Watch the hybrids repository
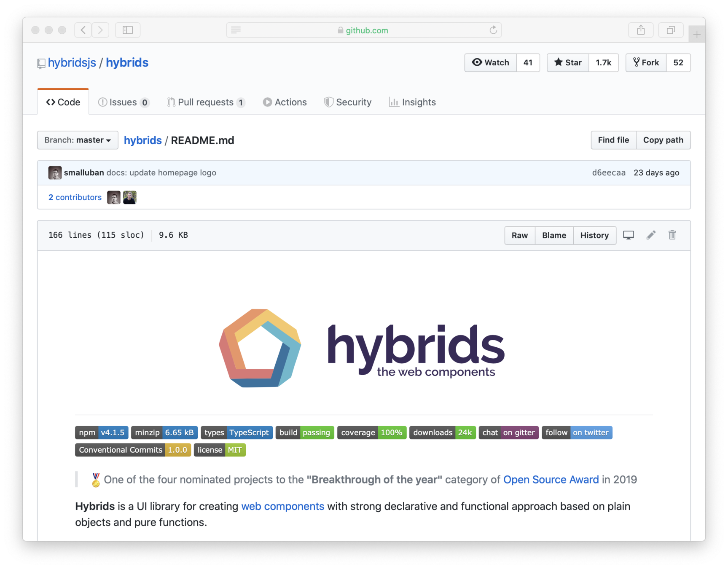The height and width of the screenshot is (569, 728). (x=491, y=63)
